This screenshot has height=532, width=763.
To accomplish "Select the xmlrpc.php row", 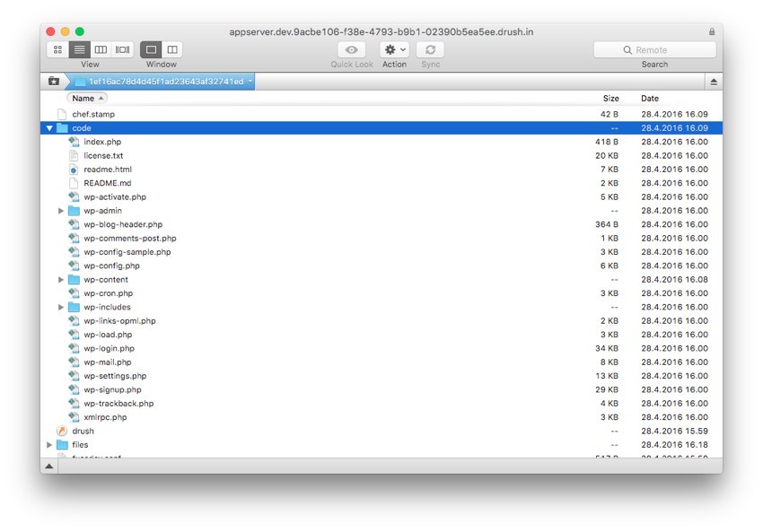I will click(x=381, y=417).
